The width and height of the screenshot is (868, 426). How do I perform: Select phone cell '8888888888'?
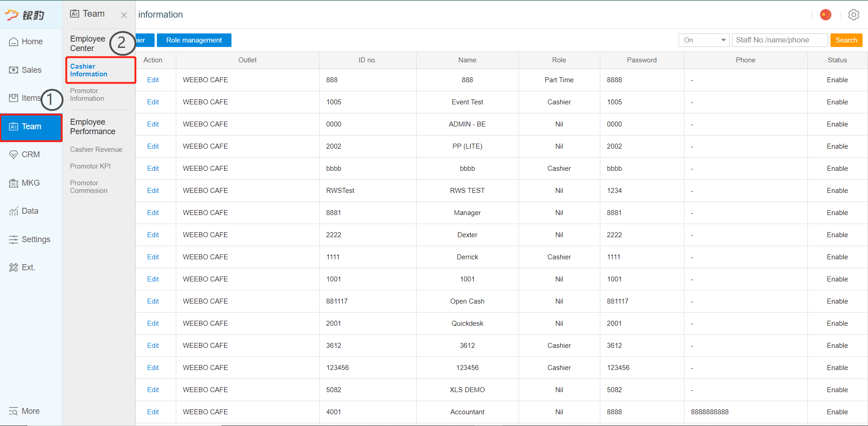[x=745, y=412]
